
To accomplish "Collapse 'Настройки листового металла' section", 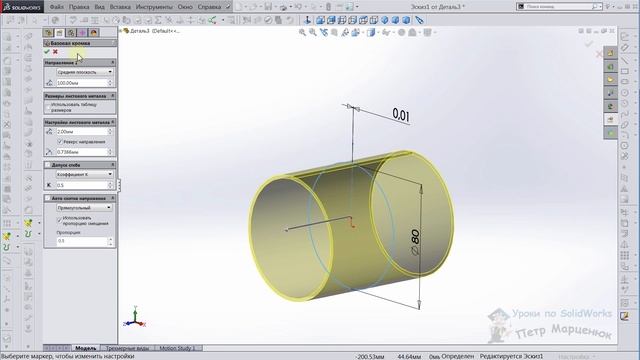I will tap(113, 122).
